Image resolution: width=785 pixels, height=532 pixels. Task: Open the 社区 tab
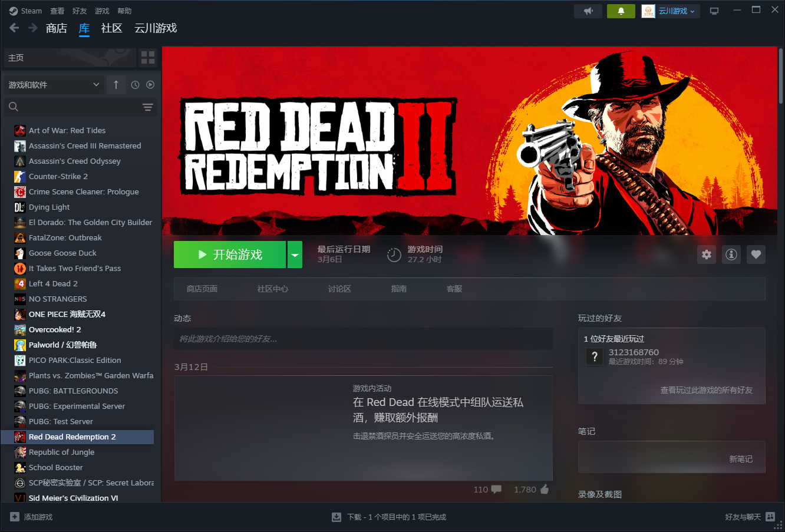click(111, 28)
